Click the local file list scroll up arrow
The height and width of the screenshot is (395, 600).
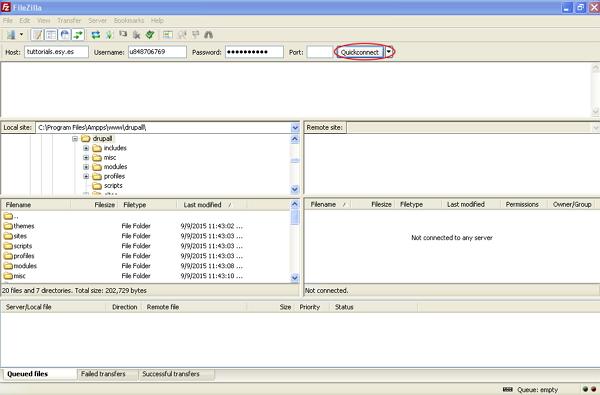(x=295, y=204)
